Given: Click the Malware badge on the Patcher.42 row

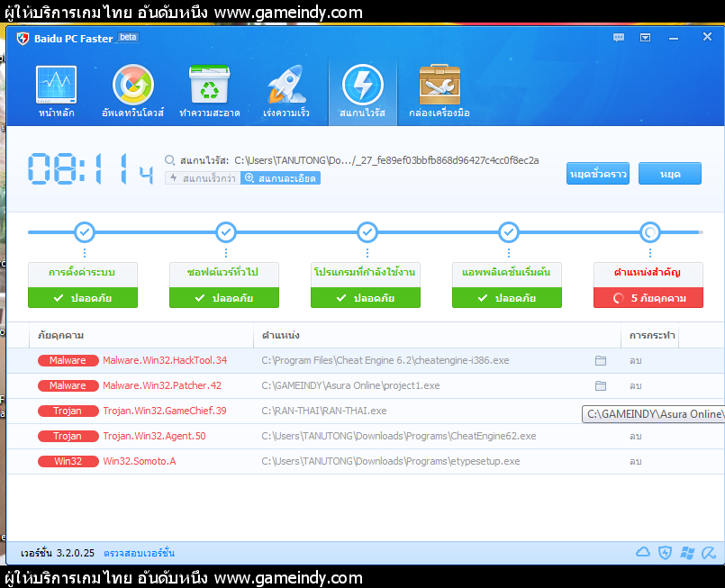Looking at the screenshot, I should pyautogui.click(x=68, y=385).
